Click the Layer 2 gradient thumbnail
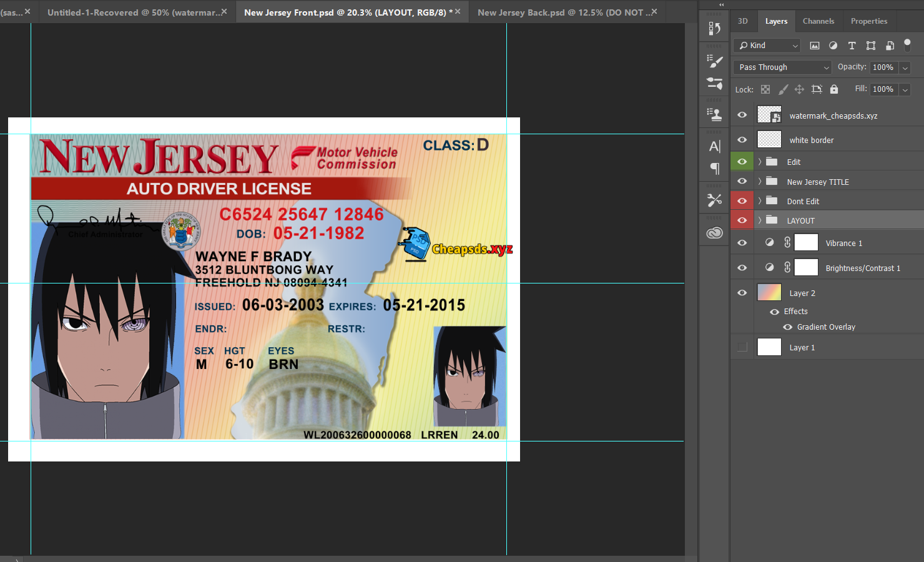Screen dimensions: 924x562 point(769,293)
